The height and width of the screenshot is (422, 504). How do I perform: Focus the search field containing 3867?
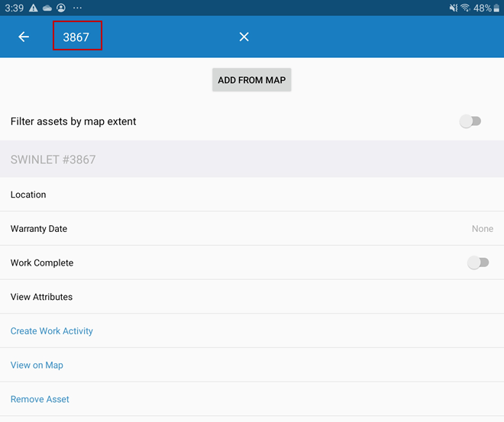tap(76, 37)
